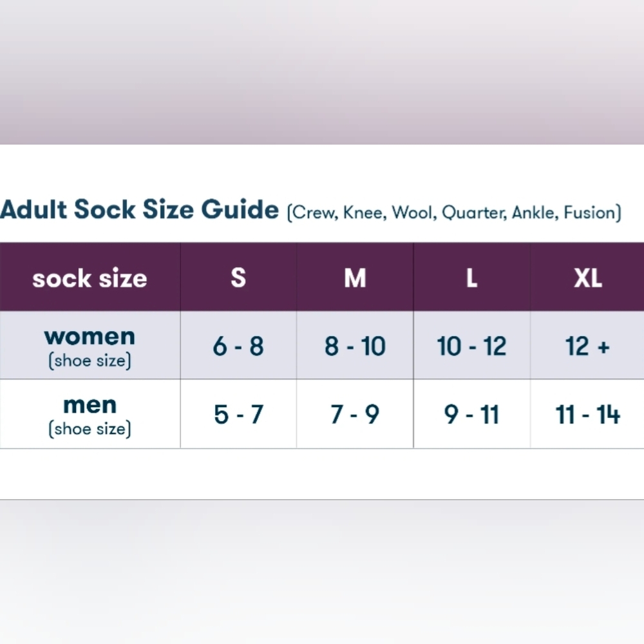Click the gradient banner above the guide
644x644 pixels.
point(322,72)
